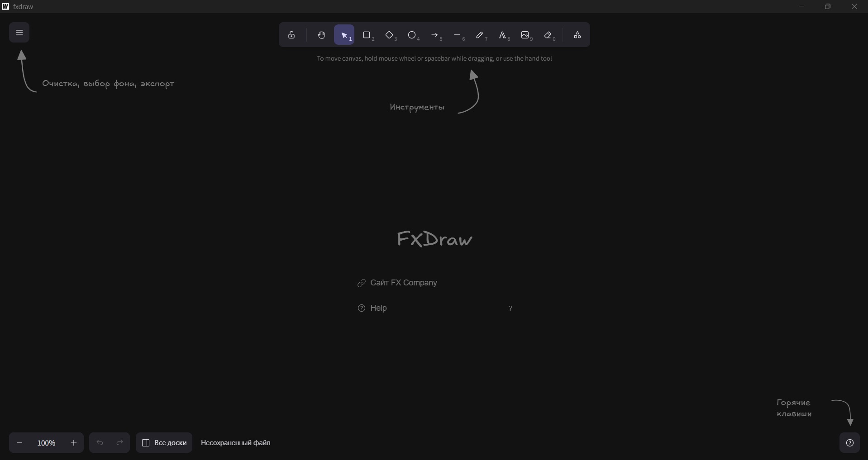This screenshot has height=460, width=868.
Task: Open the hamburger main menu
Action: [19, 33]
